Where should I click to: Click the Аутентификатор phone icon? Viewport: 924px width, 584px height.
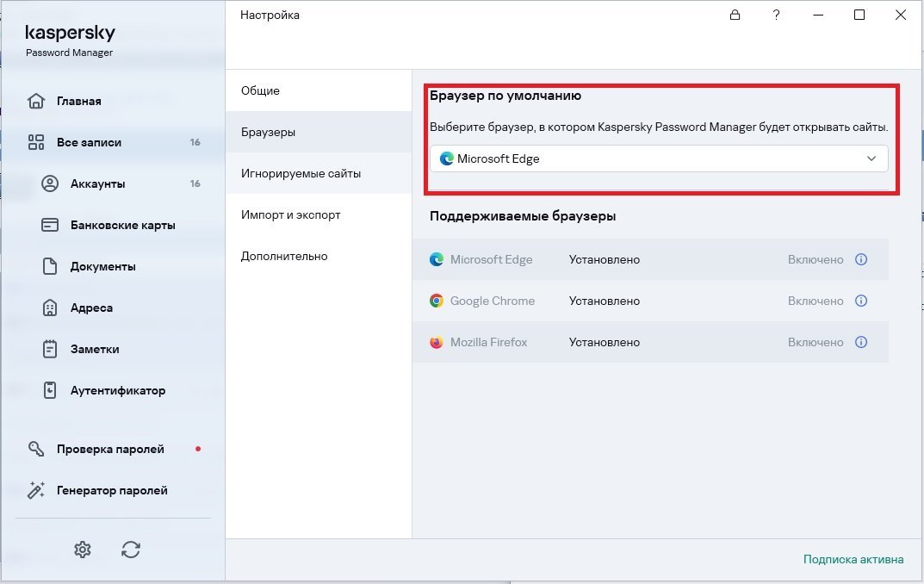click(x=50, y=390)
